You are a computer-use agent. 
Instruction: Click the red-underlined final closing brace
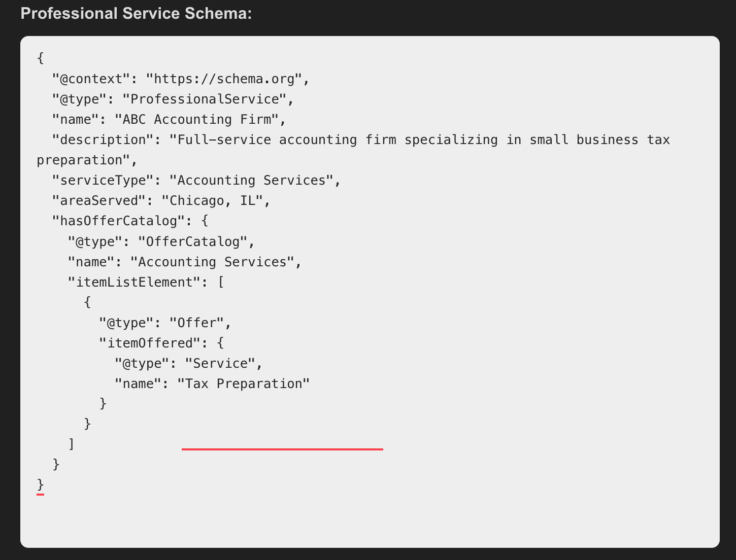(41, 485)
